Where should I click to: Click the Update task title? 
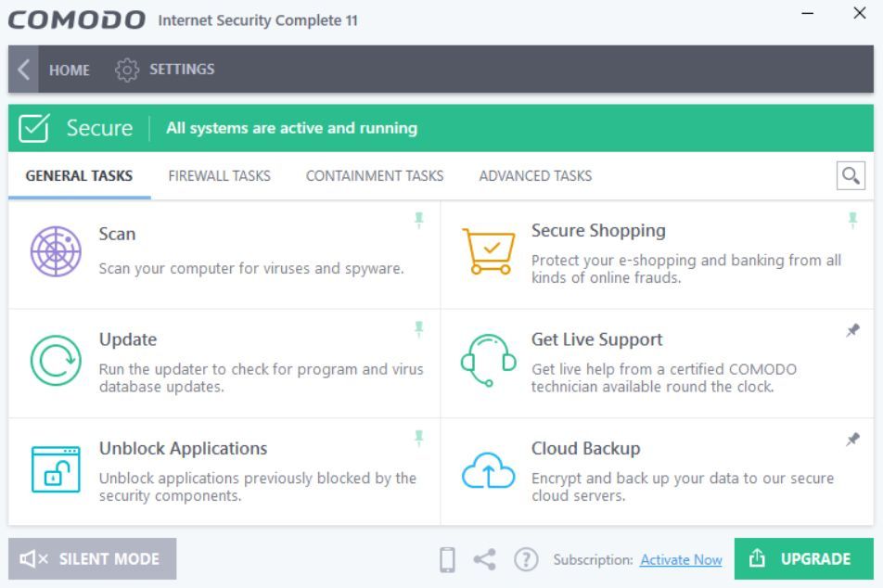(x=128, y=339)
